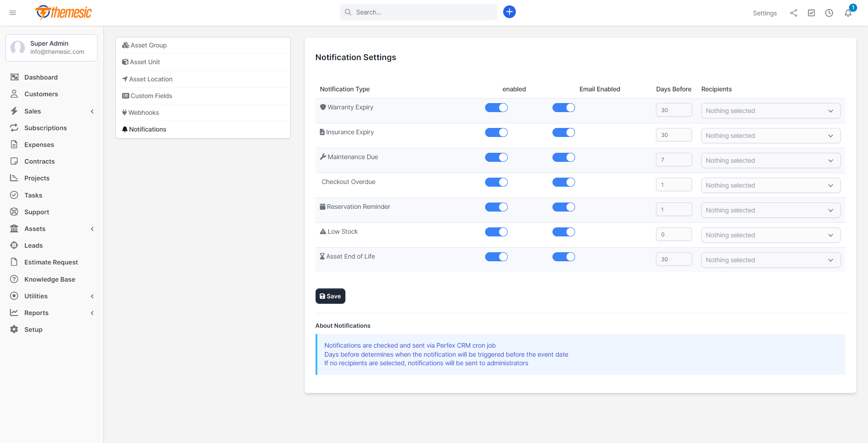Viewport: 868px width, 443px height.
Task: Collapse sidebar with hamburger menu icon
Action: [13, 13]
